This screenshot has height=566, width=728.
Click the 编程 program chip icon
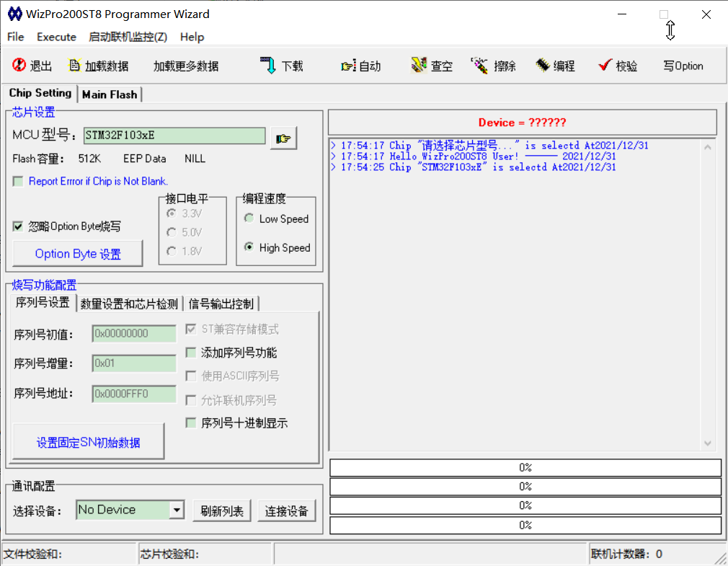click(x=542, y=66)
